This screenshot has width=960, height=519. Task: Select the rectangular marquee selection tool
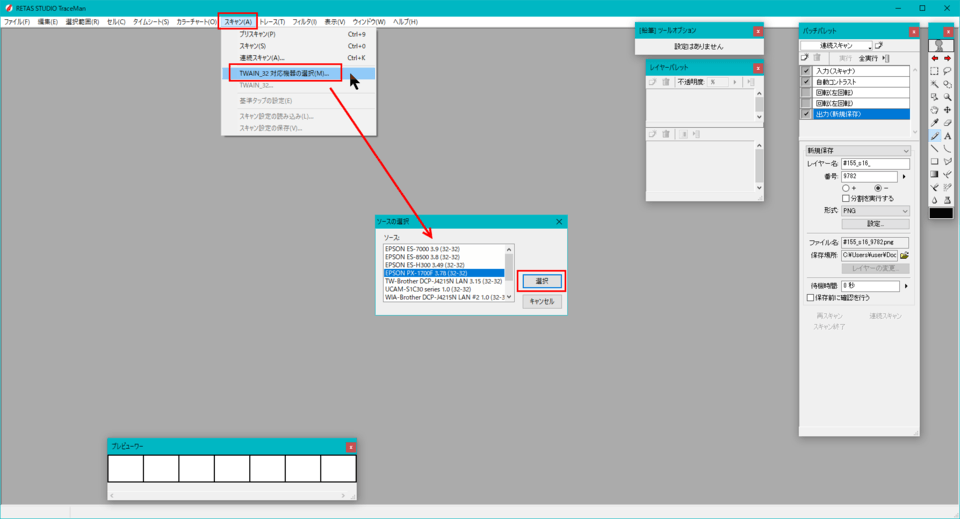click(934, 71)
